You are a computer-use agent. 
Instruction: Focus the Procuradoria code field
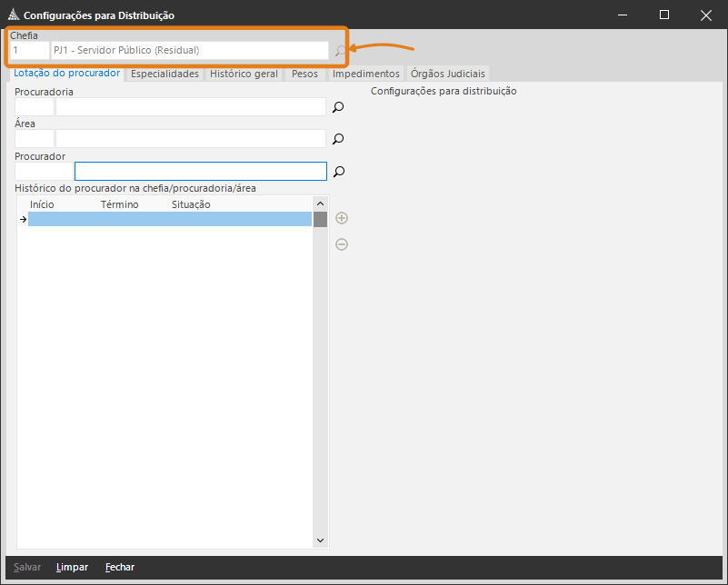[x=35, y=107]
